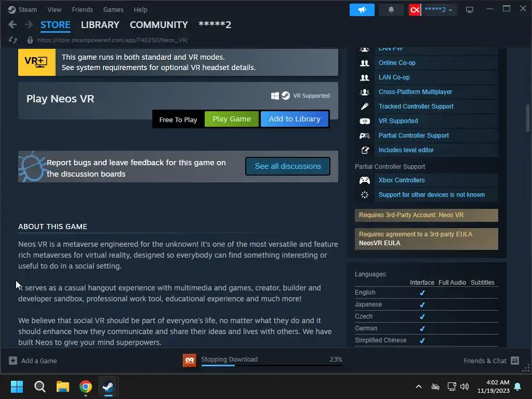Viewport: 532px width, 399px height.
Task: Open Includes level editor link
Action: point(406,150)
